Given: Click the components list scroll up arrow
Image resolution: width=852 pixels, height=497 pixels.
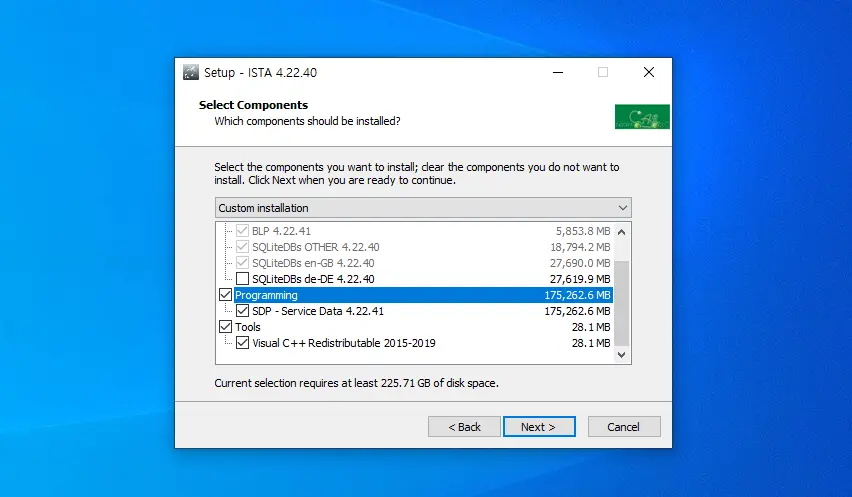Looking at the screenshot, I should [622, 232].
